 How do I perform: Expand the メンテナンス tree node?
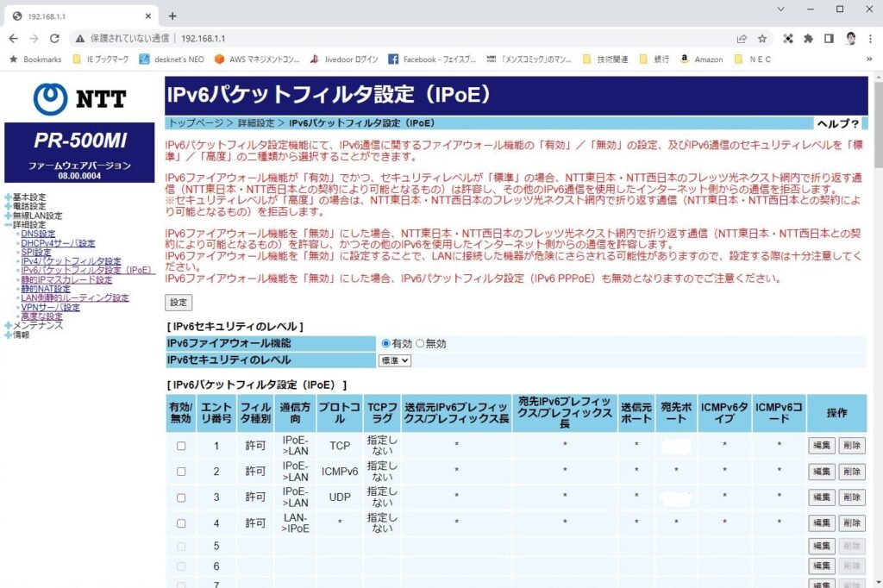pyautogui.click(x=9, y=326)
